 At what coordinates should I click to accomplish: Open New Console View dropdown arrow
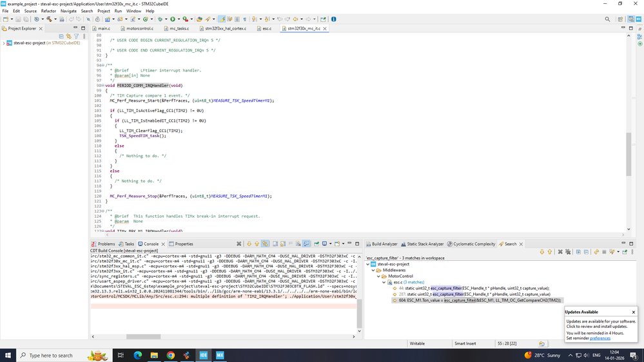point(344,243)
